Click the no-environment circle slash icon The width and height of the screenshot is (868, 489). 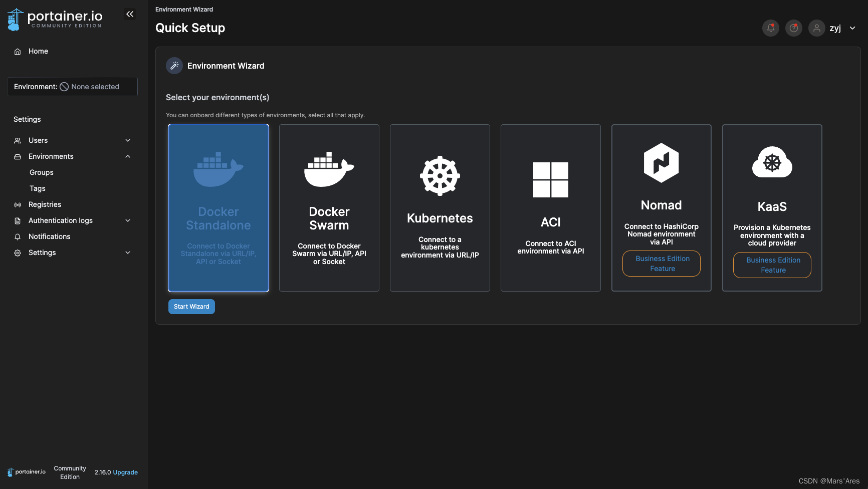click(x=64, y=87)
